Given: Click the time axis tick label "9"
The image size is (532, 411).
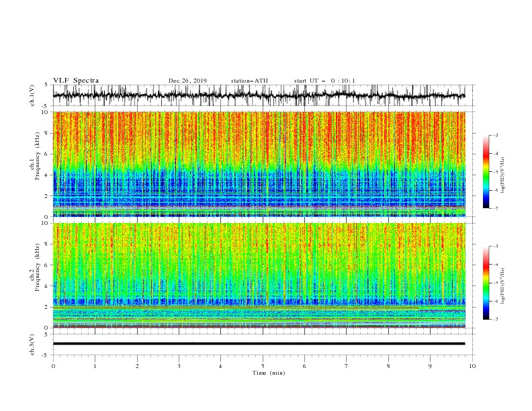Looking at the screenshot, I should click(430, 366).
